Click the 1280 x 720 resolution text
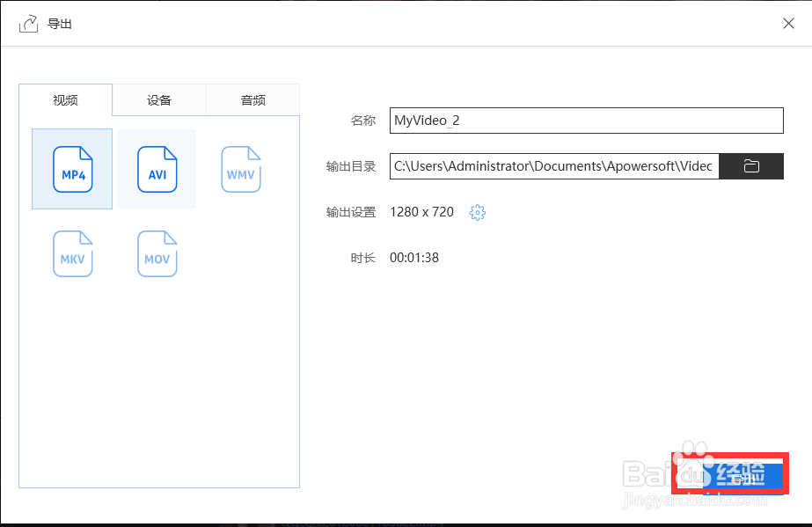Viewport: 812px width, 527px height. (x=421, y=212)
